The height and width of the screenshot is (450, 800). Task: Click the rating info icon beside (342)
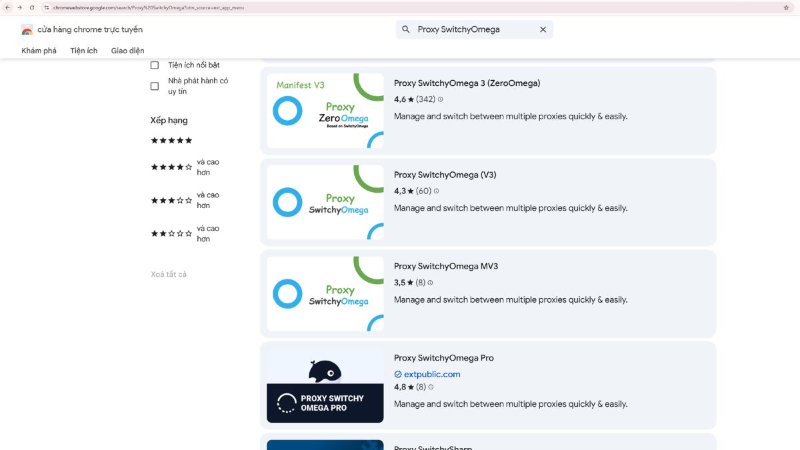pyautogui.click(x=441, y=100)
